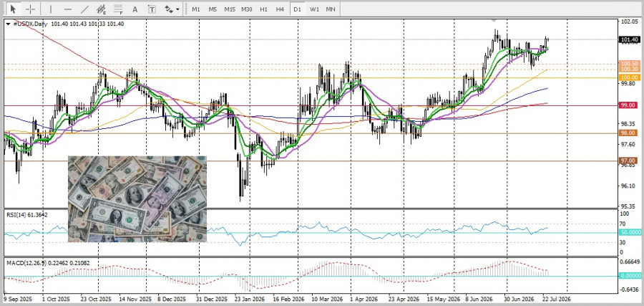This screenshot has width=644, height=306.
Task: Select the Fibonacci retracement tool
Action: click(x=118, y=9)
